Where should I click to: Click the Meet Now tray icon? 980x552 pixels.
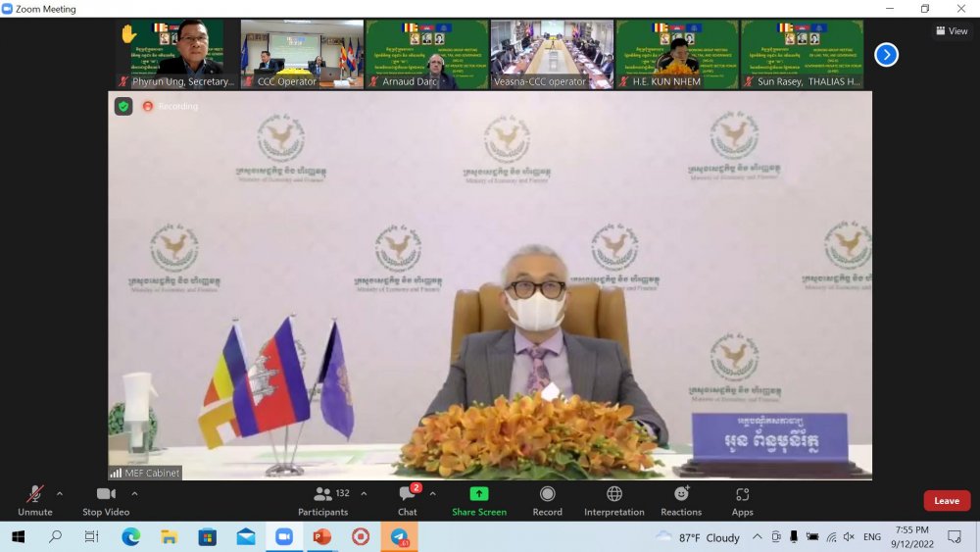coord(775,537)
